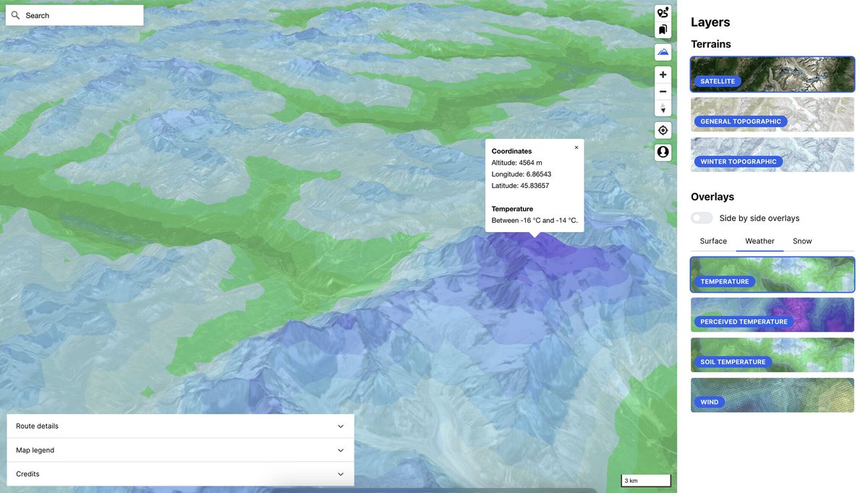Switch to the Surface overlays tab
The height and width of the screenshot is (493, 868).
click(713, 241)
